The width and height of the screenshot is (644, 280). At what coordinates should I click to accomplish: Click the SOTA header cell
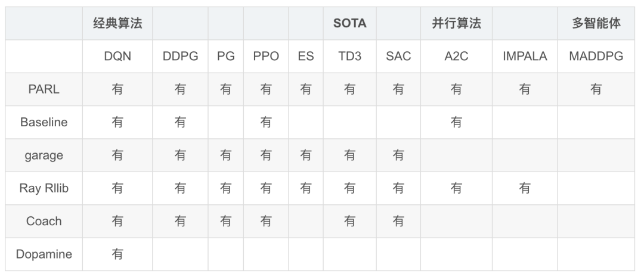point(349,23)
